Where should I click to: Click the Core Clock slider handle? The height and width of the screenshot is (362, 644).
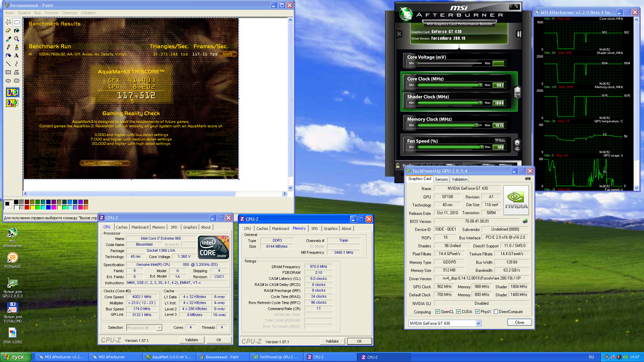(x=480, y=85)
